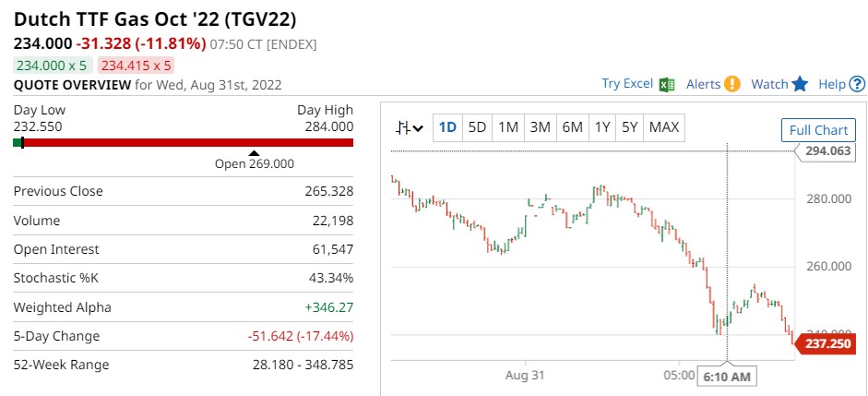Click the Watch link text

tap(769, 84)
